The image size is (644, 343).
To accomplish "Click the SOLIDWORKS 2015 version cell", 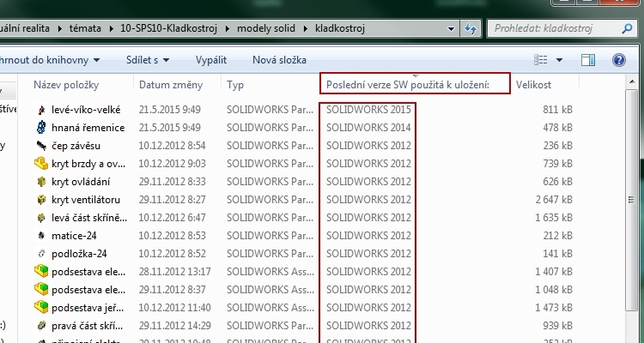I will [x=369, y=110].
